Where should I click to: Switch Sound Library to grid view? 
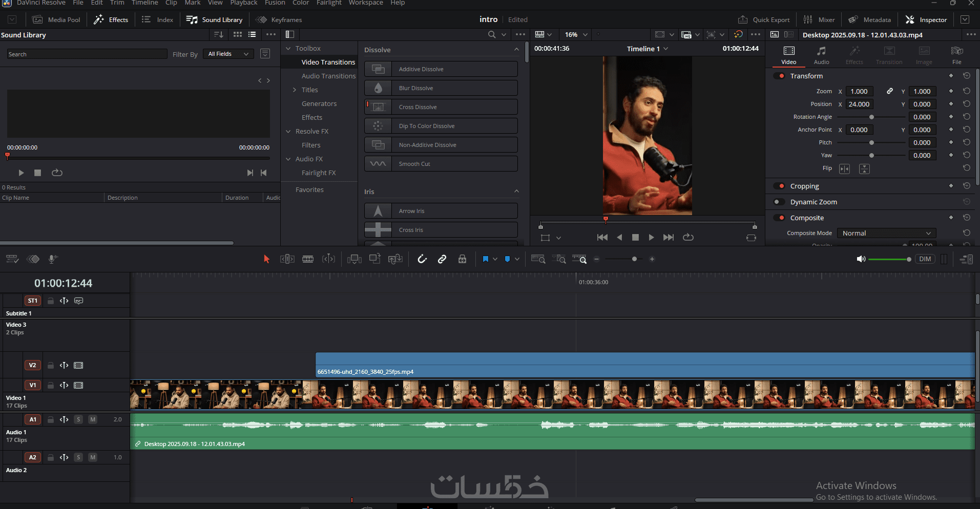coord(238,34)
